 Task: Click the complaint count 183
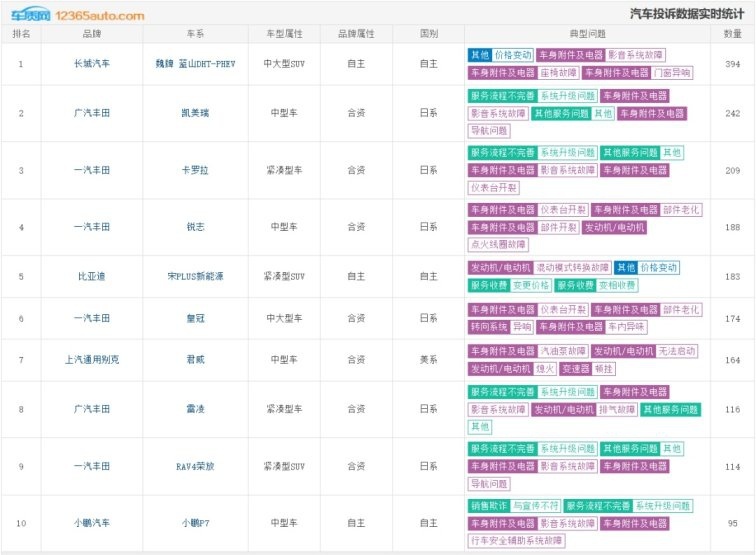tap(732, 276)
